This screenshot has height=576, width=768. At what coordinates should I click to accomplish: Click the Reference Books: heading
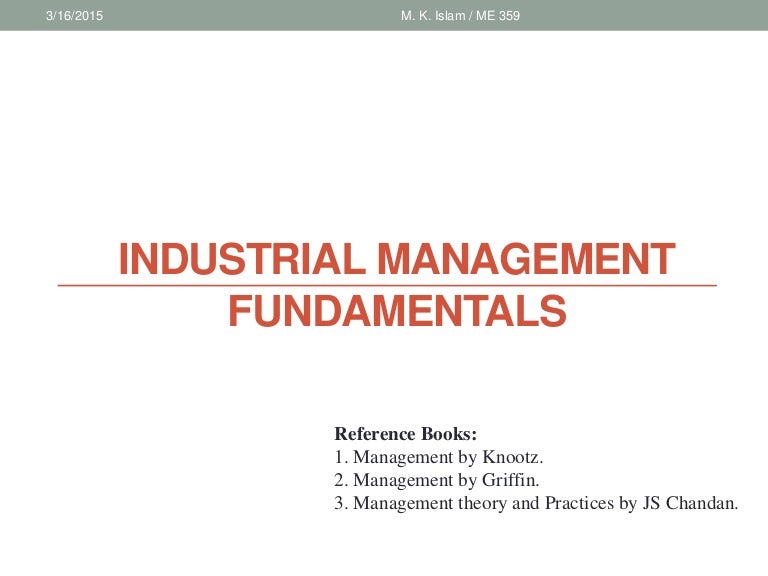405,433
